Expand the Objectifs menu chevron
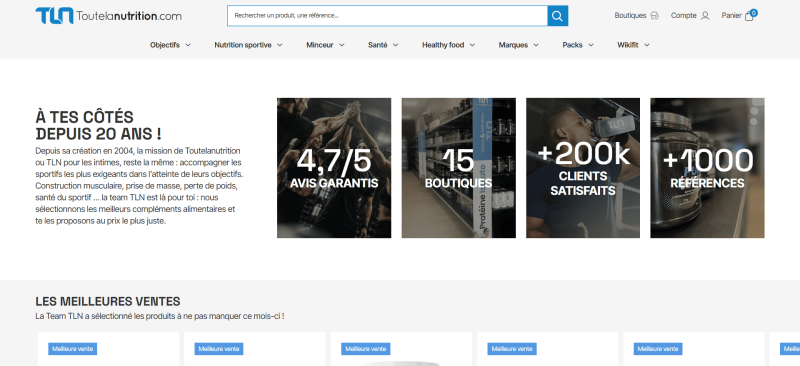The image size is (800, 366). tap(188, 45)
